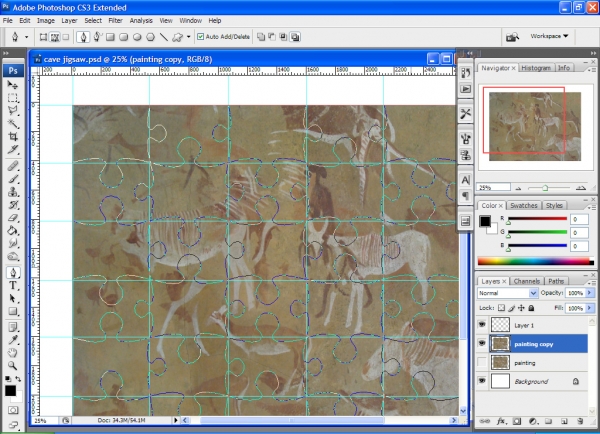Viewport: 600px width, 434px height.
Task: Switch to Swatches tab
Action: point(523,206)
